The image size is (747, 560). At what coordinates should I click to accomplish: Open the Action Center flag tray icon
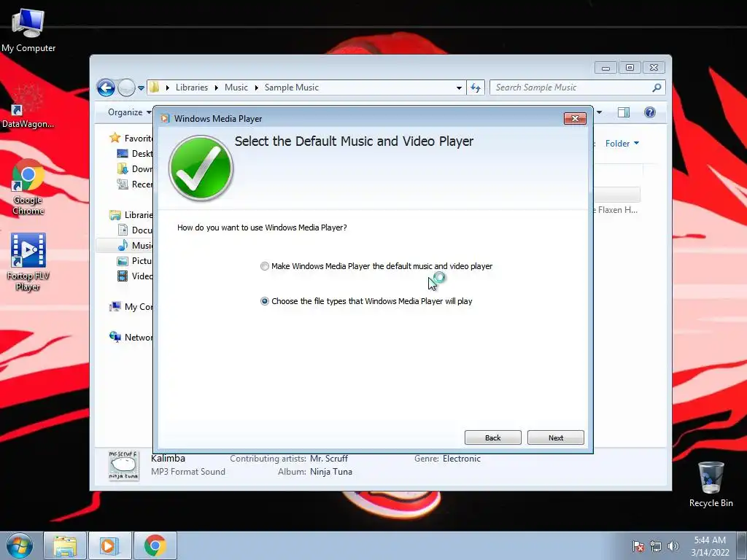click(638, 546)
